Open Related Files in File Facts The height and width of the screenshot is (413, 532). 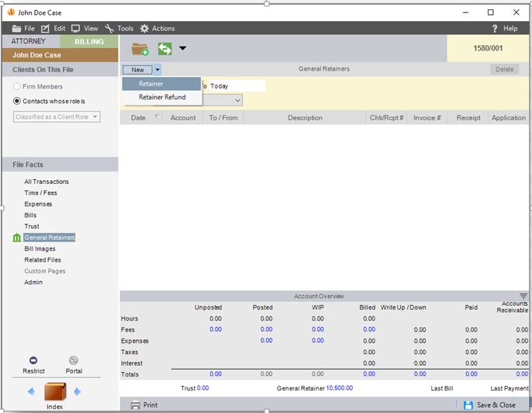tap(43, 260)
